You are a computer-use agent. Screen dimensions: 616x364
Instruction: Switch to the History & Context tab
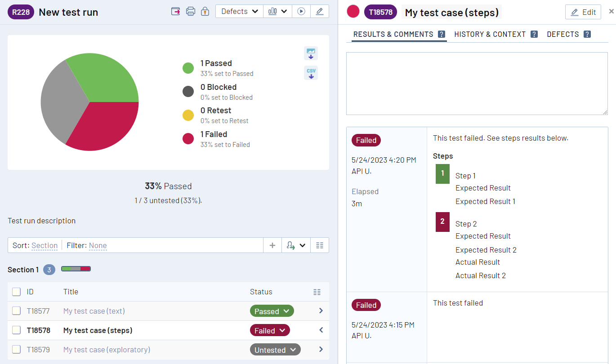[x=490, y=34]
